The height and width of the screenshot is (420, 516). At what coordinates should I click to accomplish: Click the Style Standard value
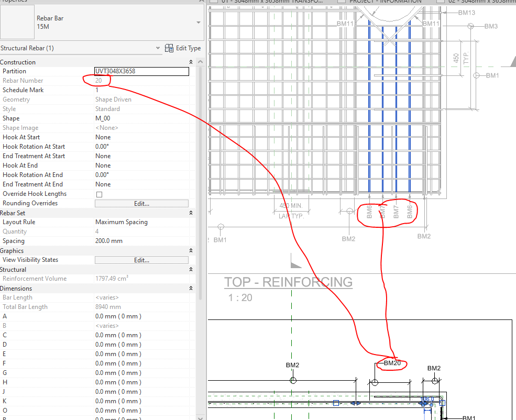(x=107, y=109)
